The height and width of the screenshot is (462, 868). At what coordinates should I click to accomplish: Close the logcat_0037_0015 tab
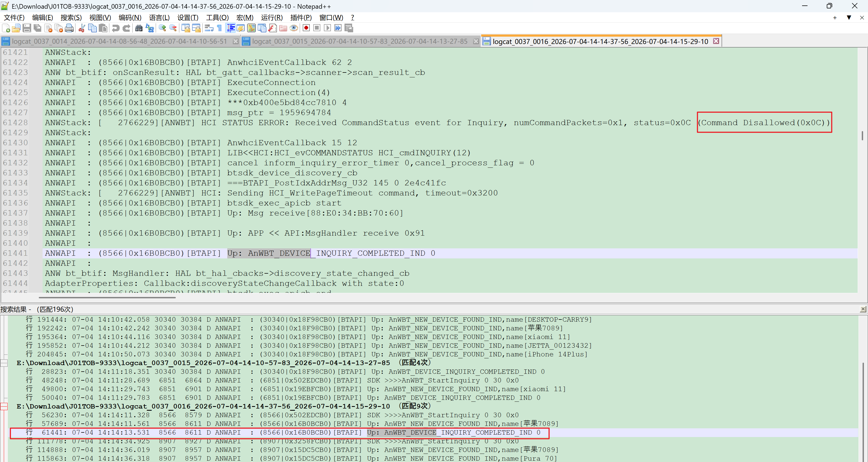476,41
